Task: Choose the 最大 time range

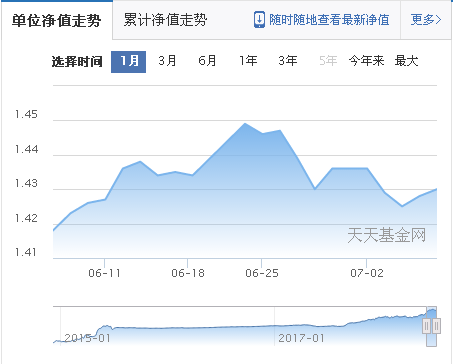Action: click(x=406, y=61)
